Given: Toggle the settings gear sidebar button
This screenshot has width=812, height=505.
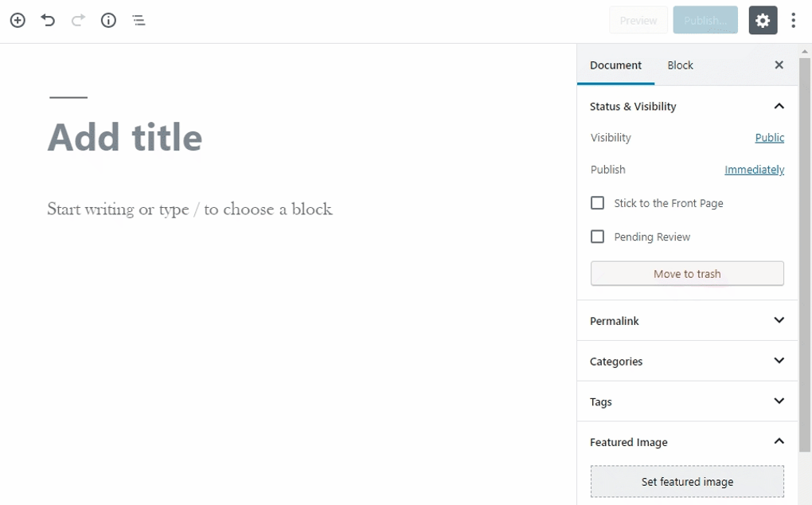Looking at the screenshot, I should (x=763, y=21).
